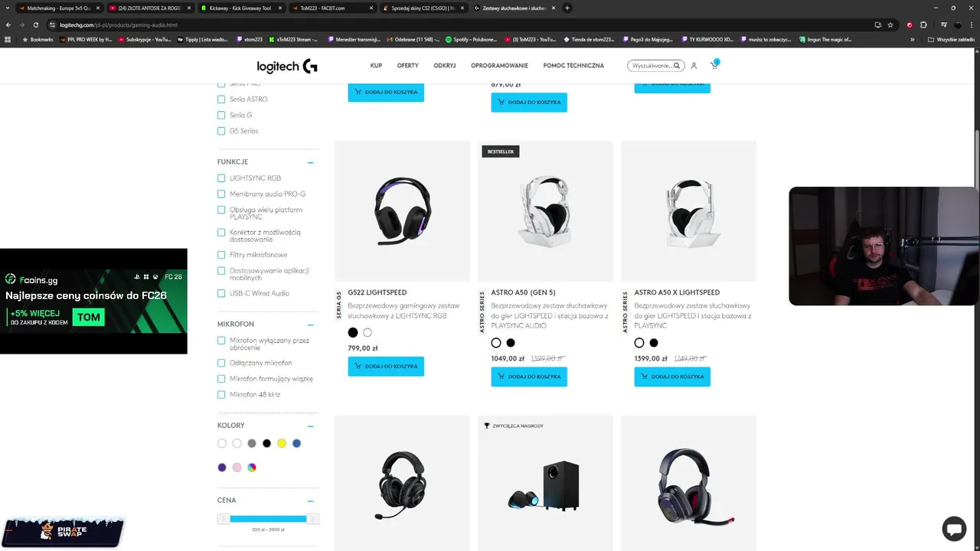Filter by blue color swatch

[x=297, y=443]
